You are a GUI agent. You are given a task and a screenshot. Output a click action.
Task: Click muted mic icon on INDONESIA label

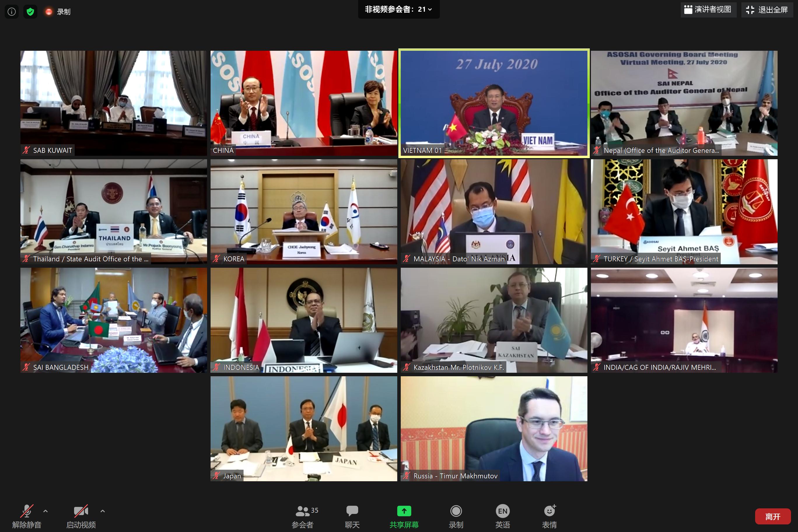coord(216,367)
